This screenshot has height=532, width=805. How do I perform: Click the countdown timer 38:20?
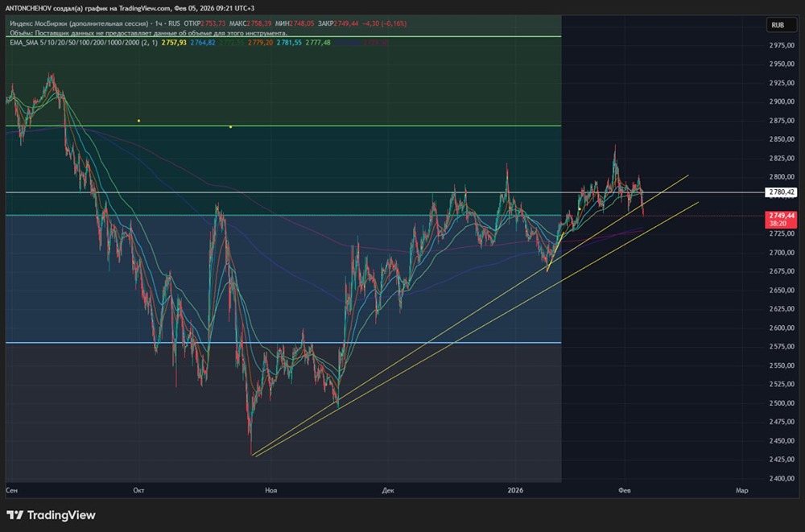pos(778,224)
